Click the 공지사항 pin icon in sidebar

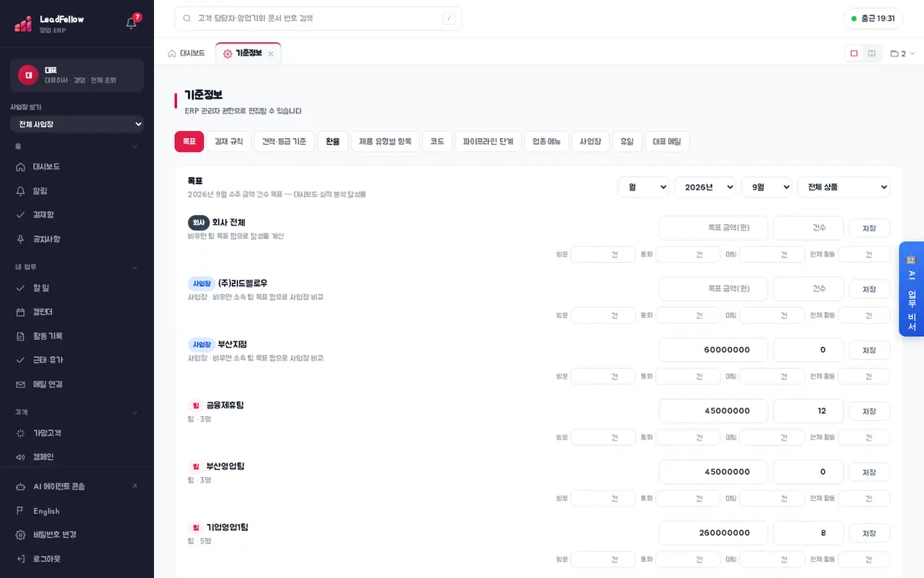click(21, 239)
